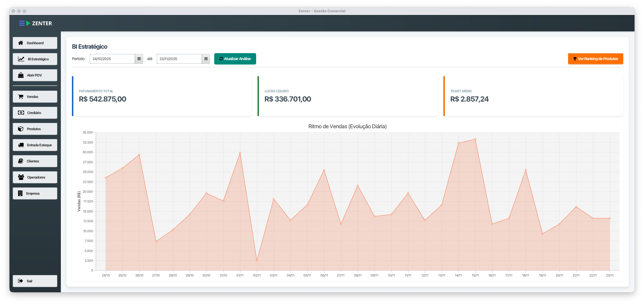Click the Atualizar Análise button
This screenshot has width=644, height=304.
235,59
